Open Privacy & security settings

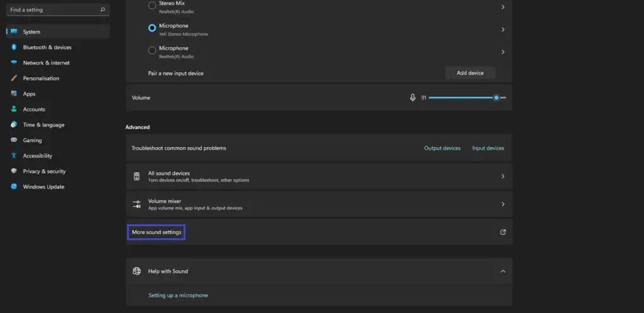click(x=58, y=171)
